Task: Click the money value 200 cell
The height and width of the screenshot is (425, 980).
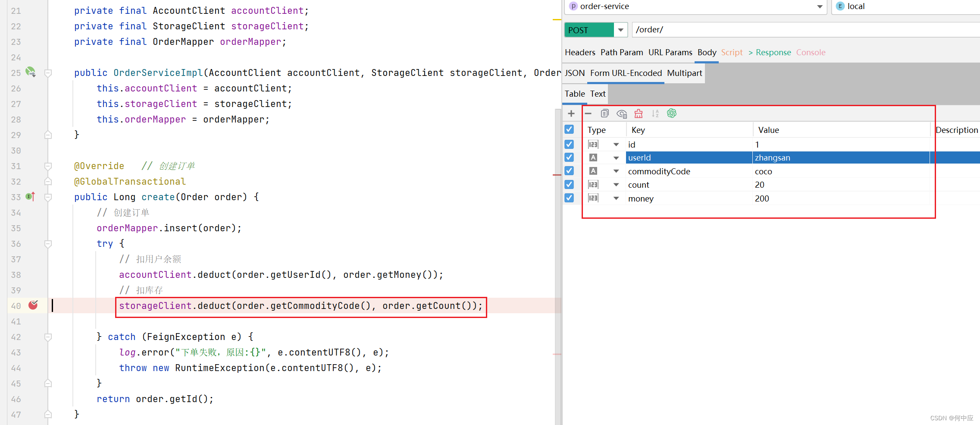Action: 841,198
